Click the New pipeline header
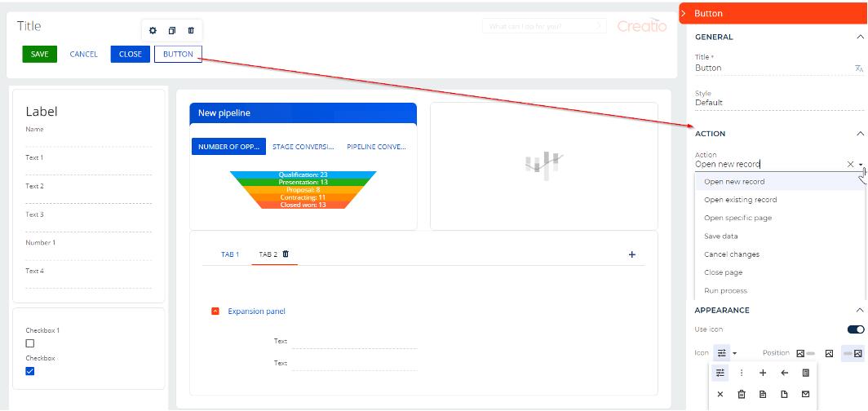868x411 pixels. click(303, 113)
